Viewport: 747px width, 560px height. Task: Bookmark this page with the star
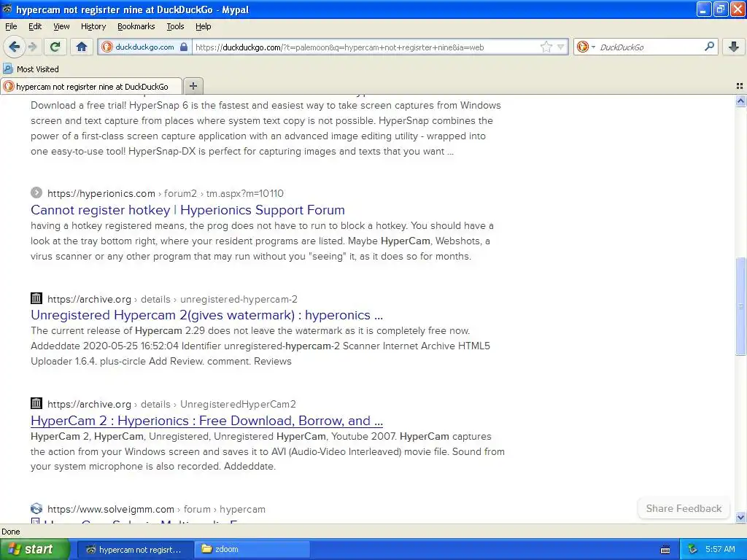546,47
